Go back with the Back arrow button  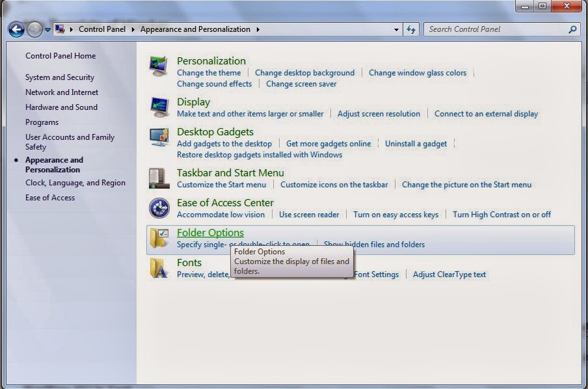16,29
